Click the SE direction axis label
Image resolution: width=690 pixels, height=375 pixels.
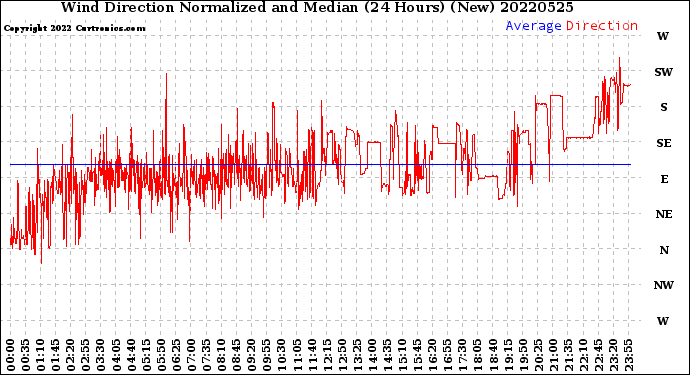click(664, 143)
